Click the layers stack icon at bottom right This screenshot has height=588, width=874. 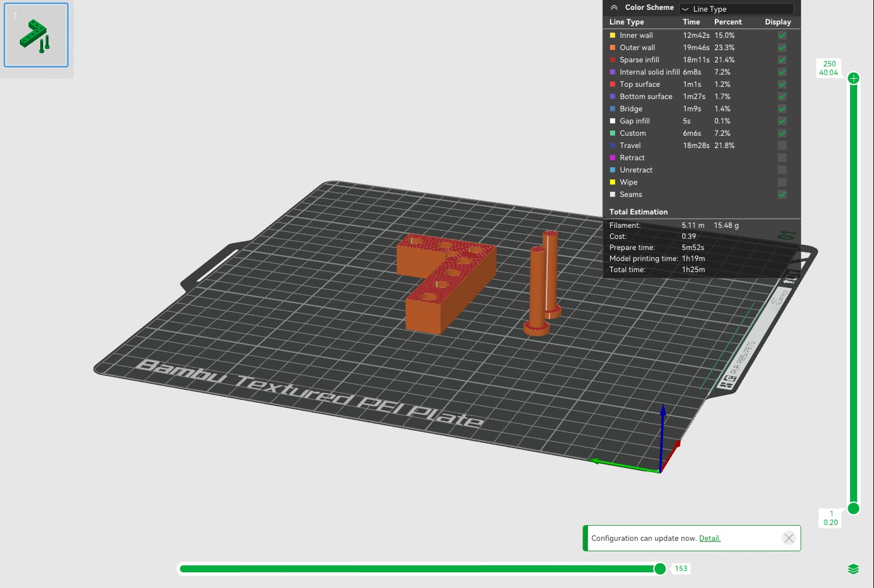[854, 569]
